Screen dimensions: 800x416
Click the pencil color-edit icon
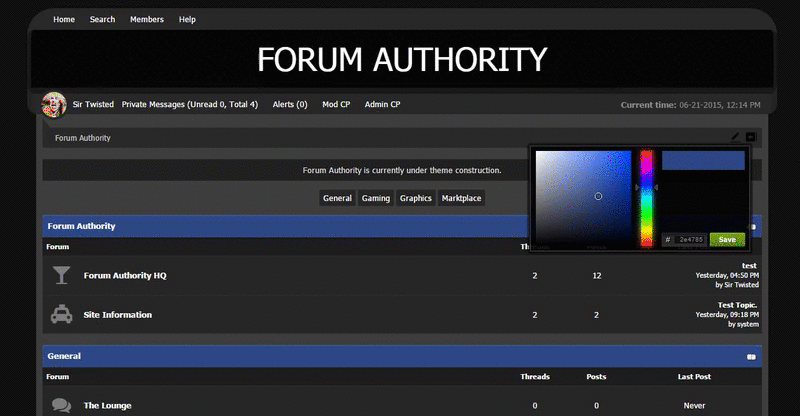pos(735,136)
